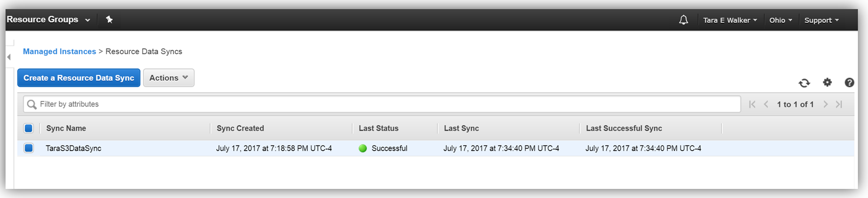Viewport: 868px width, 198px height.
Task: Open the help question mark icon
Action: (849, 82)
